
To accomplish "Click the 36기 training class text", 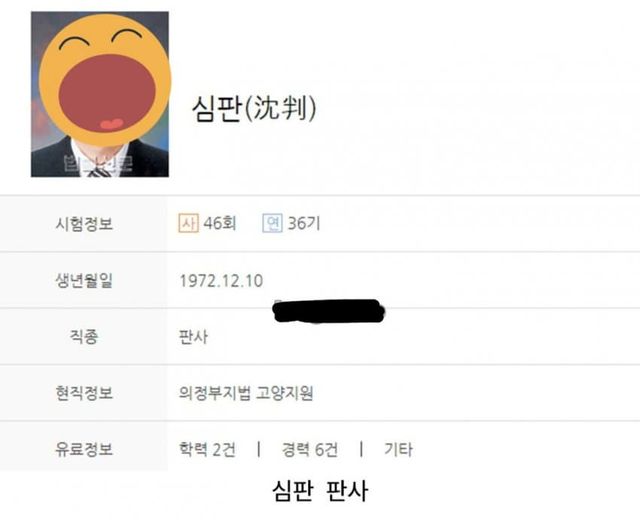I will tap(304, 223).
